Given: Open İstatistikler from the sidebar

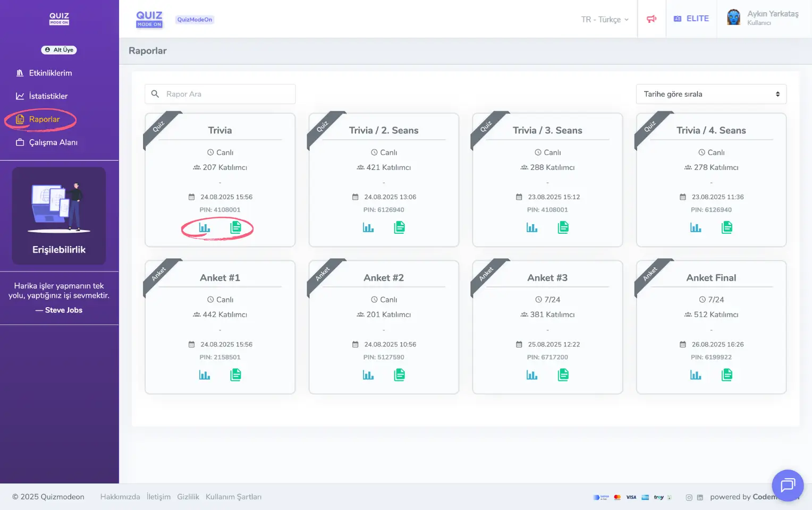Looking at the screenshot, I should click(x=48, y=96).
